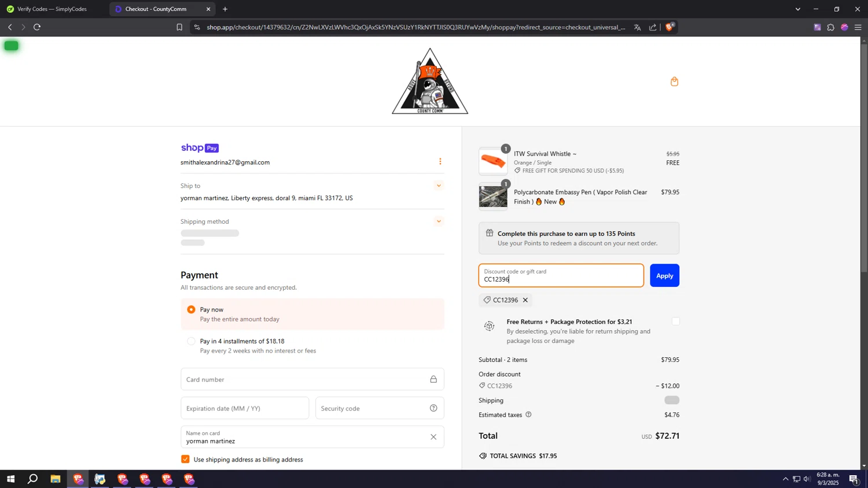
Task: Open Brave Shields icon
Action: [670, 27]
